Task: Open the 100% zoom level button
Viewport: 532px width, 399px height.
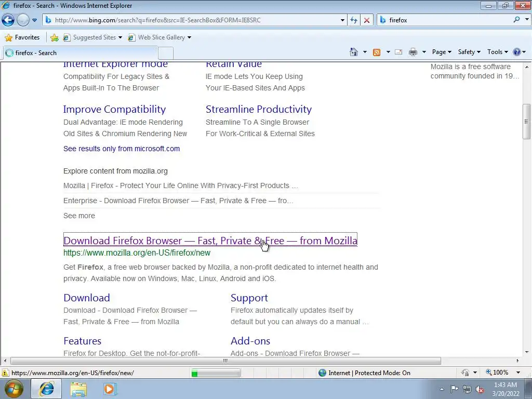Action: (x=497, y=373)
